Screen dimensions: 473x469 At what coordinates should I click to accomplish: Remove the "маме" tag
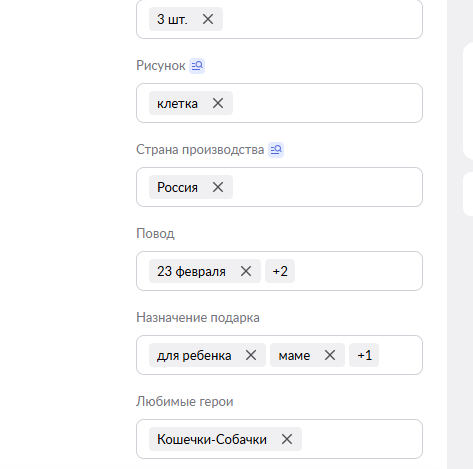(330, 355)
